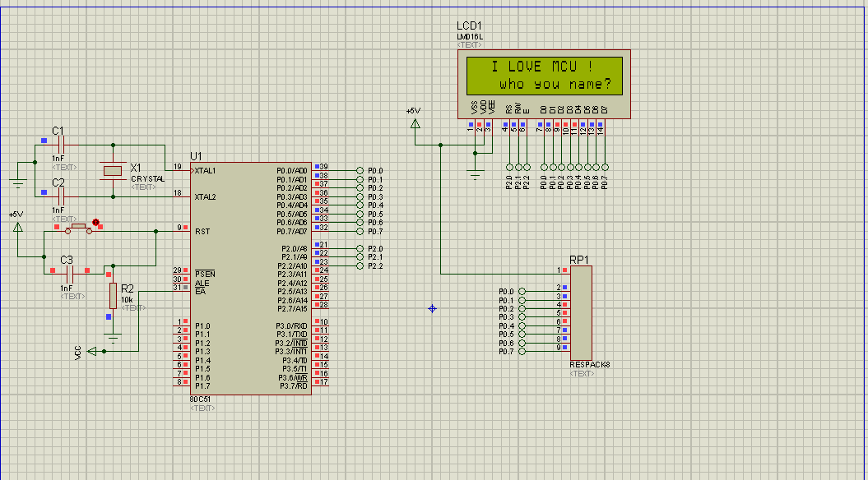Click P1.0 pin 1 on U1

[182, 325]
